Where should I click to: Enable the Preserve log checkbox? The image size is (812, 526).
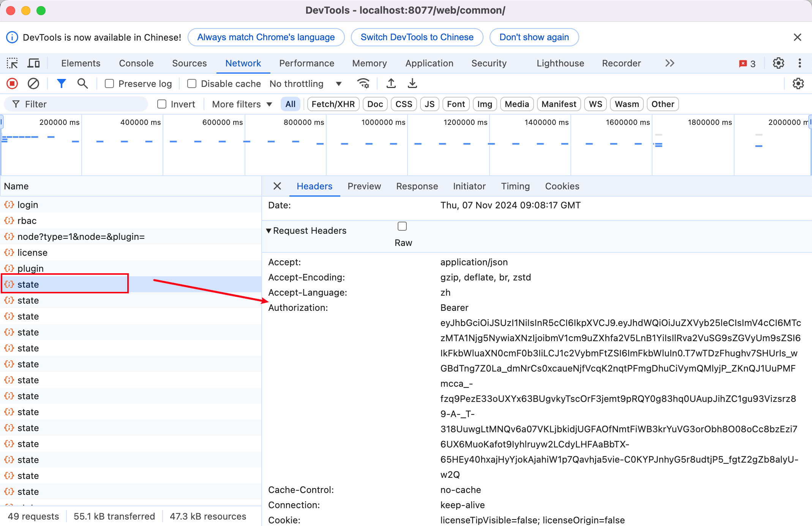110,83
